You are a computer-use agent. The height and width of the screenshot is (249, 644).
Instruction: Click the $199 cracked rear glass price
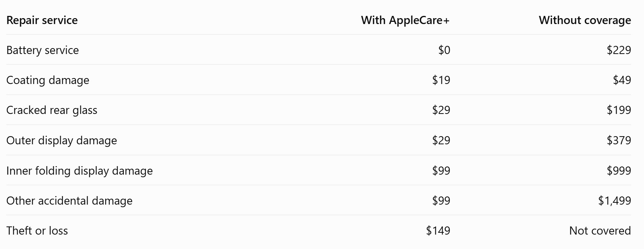coord(619,110)
